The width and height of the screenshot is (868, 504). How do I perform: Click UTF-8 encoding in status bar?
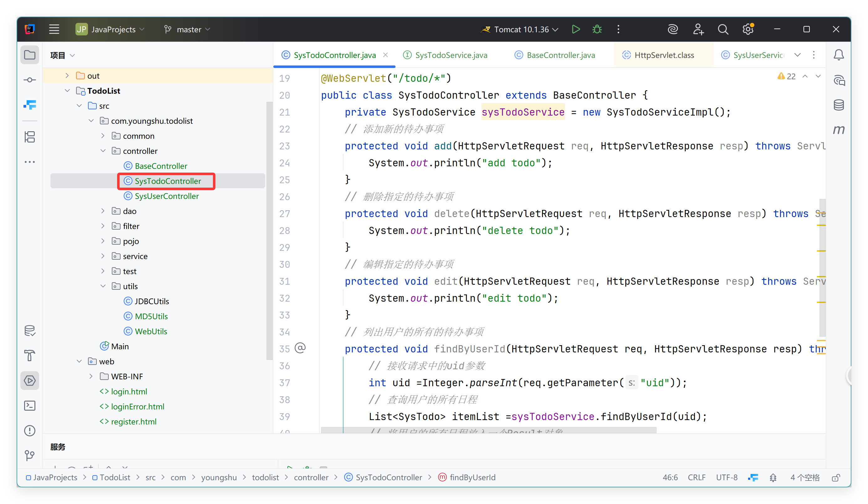click(727, 477)
